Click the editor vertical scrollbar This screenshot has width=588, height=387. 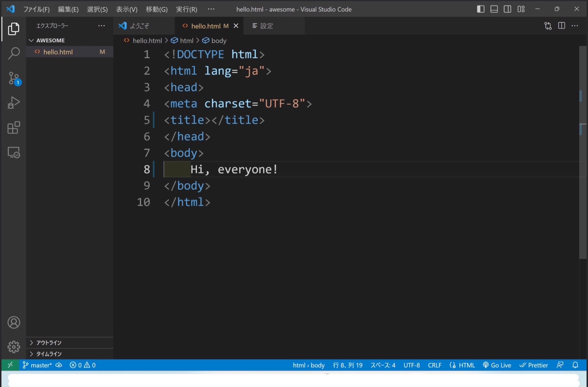(583, 152)
